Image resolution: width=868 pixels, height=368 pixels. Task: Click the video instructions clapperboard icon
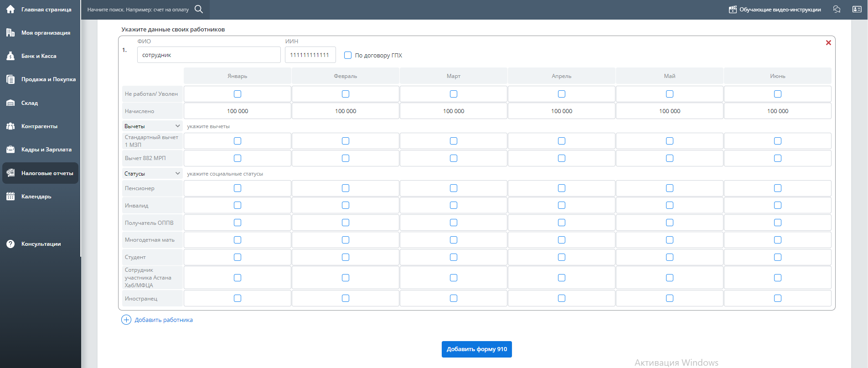click(x=733, y=10)
